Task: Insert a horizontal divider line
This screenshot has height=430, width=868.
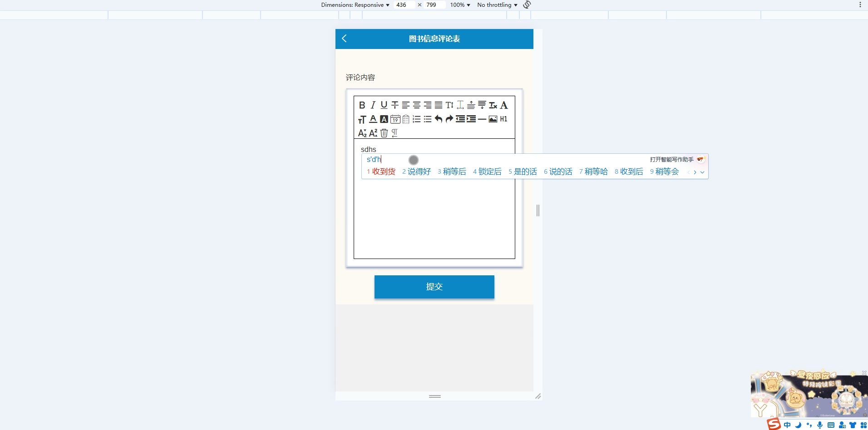Action: (x=482, y=119)
